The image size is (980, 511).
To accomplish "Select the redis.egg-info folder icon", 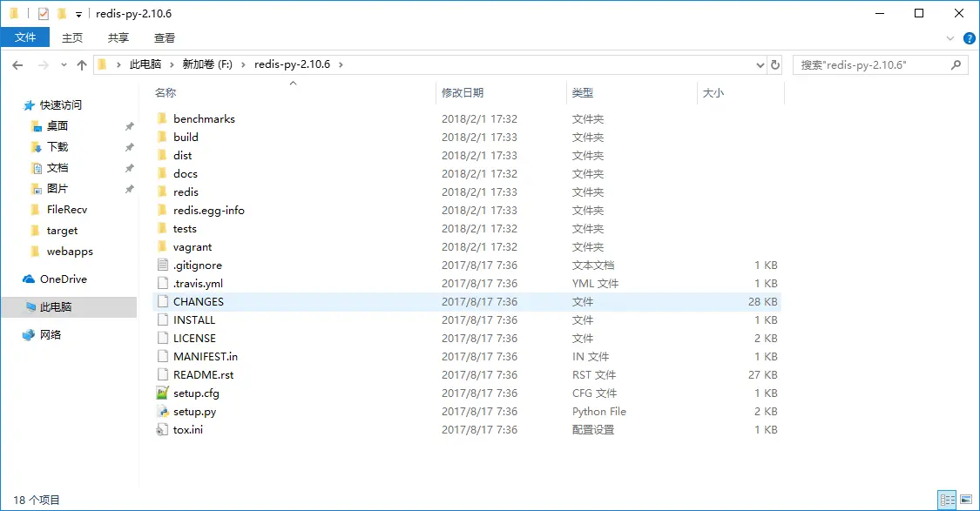I will tap(163, 210).
